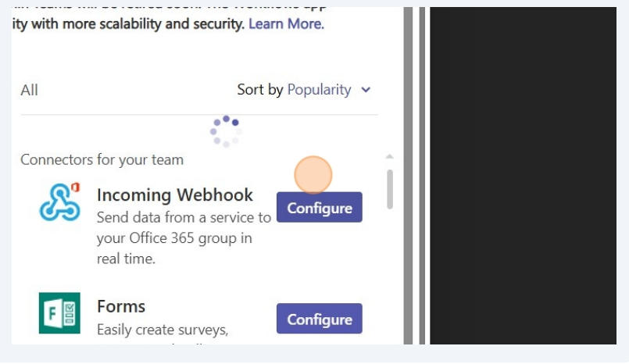The image size is (629, 364).
Task: Click the scrollbar up arrow
Action: coord(389,157)
